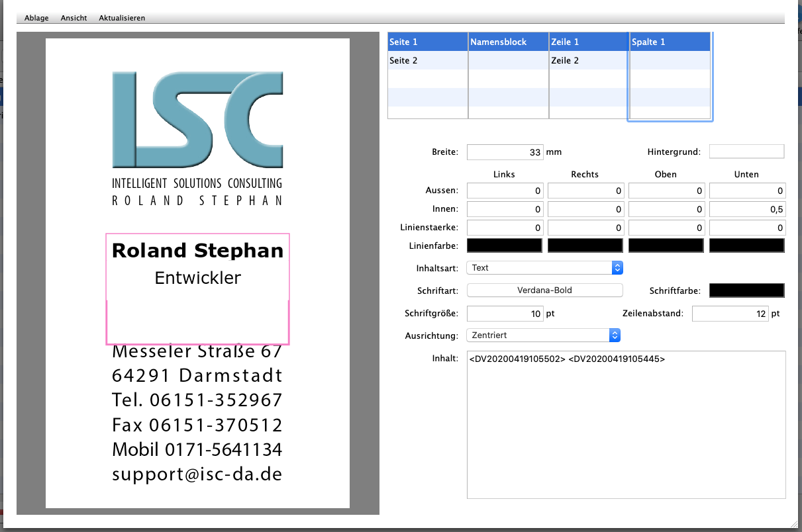802x532 pixels.
Task: Click the Verdana-Bold Schriftart button
Action: 544,290
